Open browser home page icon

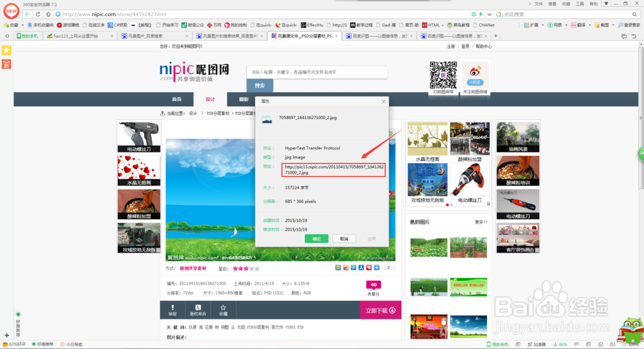coord(48,14)
